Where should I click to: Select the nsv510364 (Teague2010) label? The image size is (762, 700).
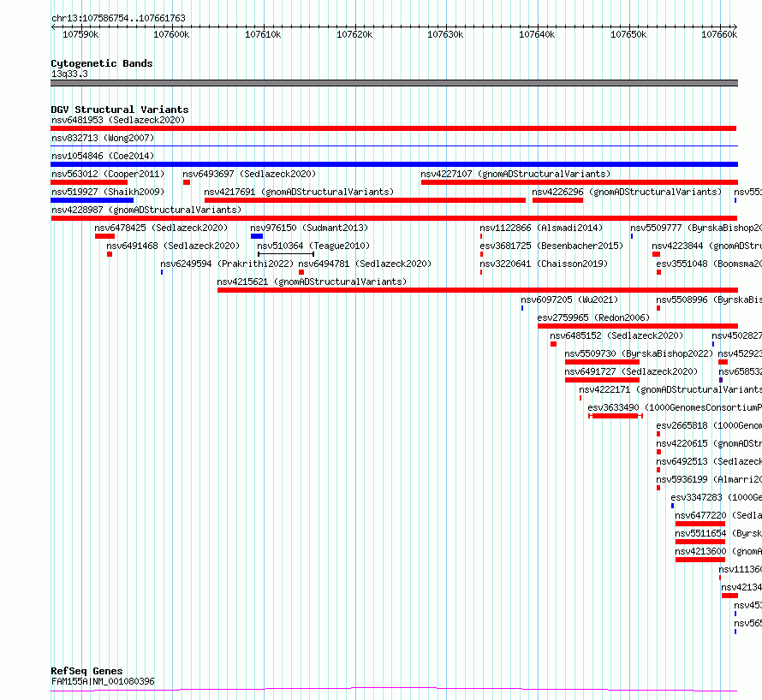pyautogui.click(x=313, y=246)
